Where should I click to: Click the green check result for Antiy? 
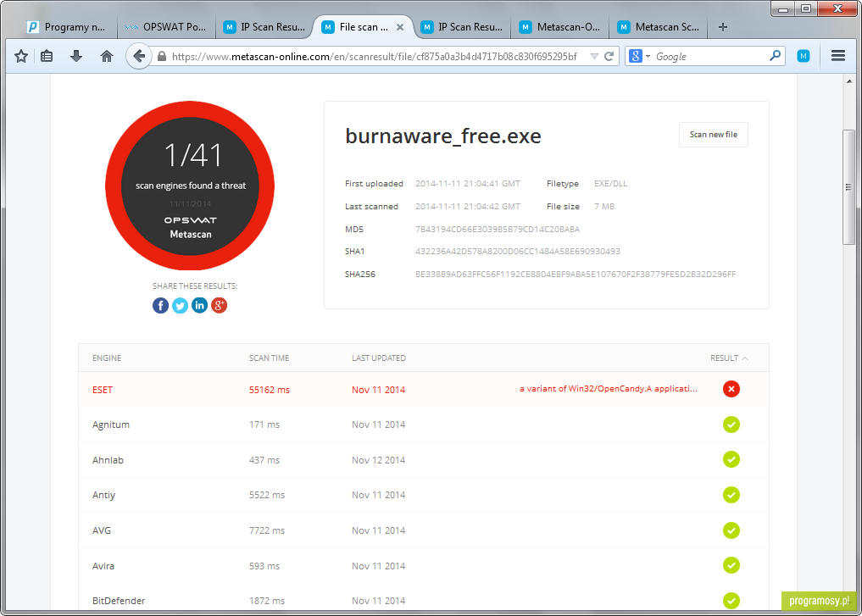point(731,495)
